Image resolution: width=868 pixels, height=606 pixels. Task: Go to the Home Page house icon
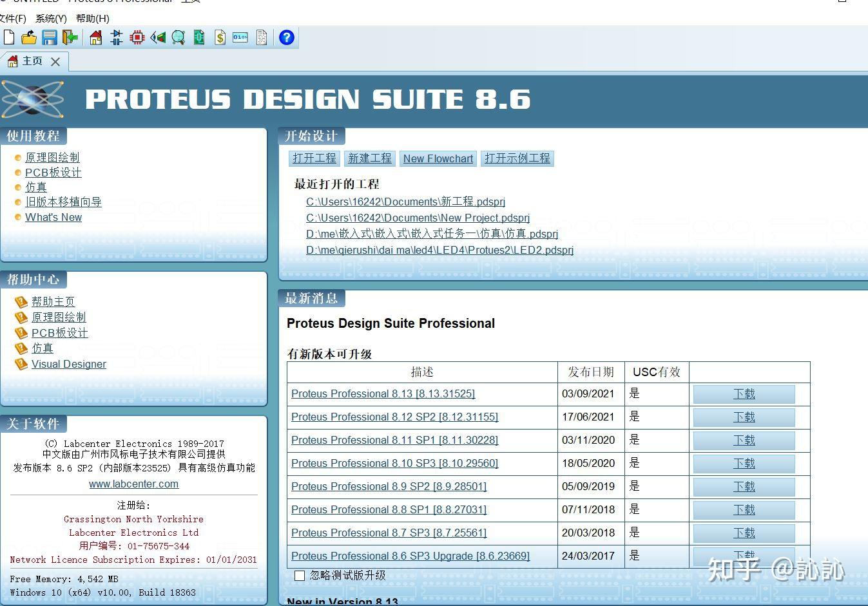click(x=96, y=37)
